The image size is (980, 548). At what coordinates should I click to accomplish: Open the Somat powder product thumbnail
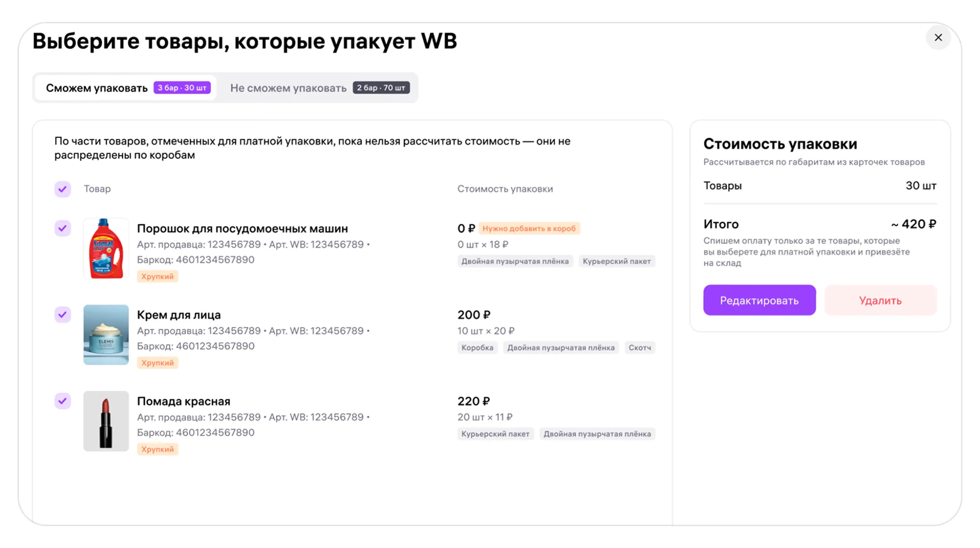pyautogui.click(x=105, y=249)
